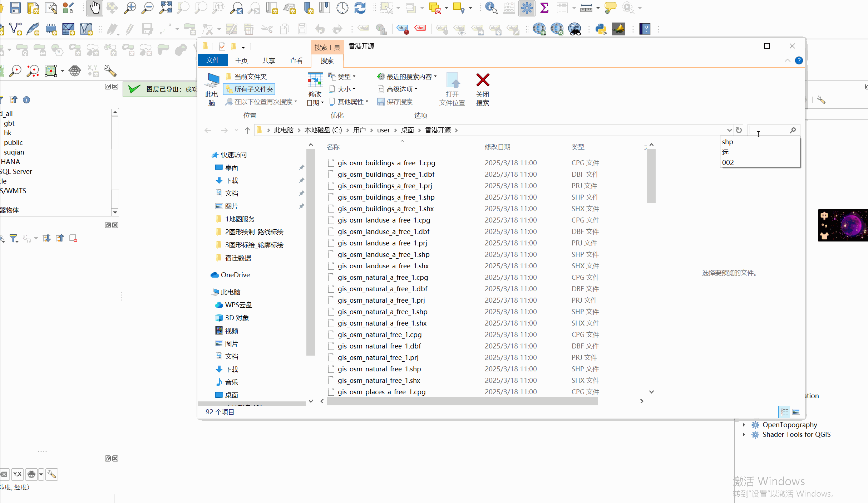868x503 pixels.
Task: Launch MetaSearch with the globe-binoculars icon
Action: click(574, 29)
